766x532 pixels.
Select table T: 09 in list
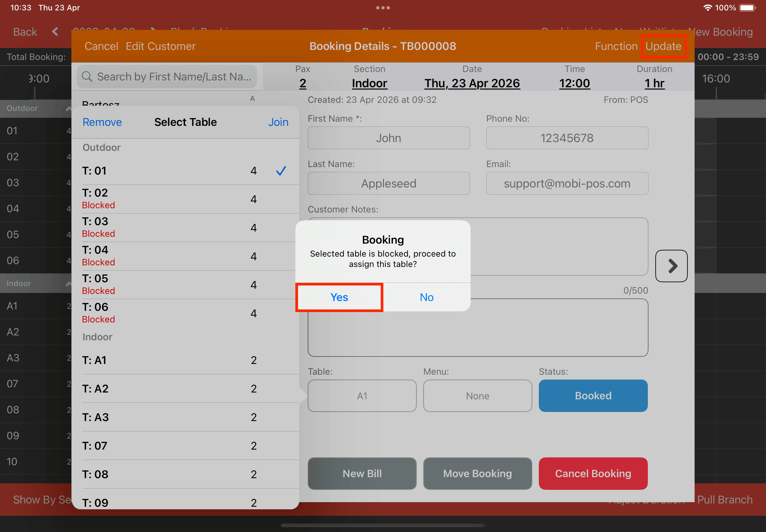(185, 499)
